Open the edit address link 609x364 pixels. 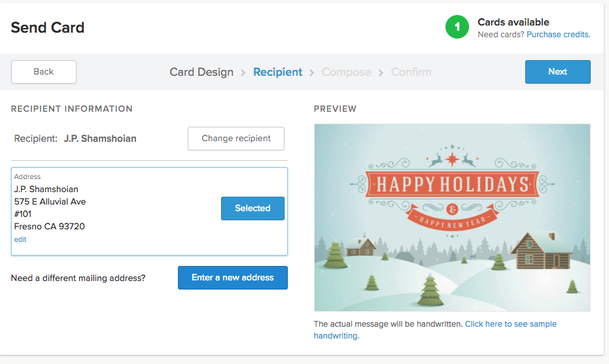pyautogui.click(x=20, y=239)
